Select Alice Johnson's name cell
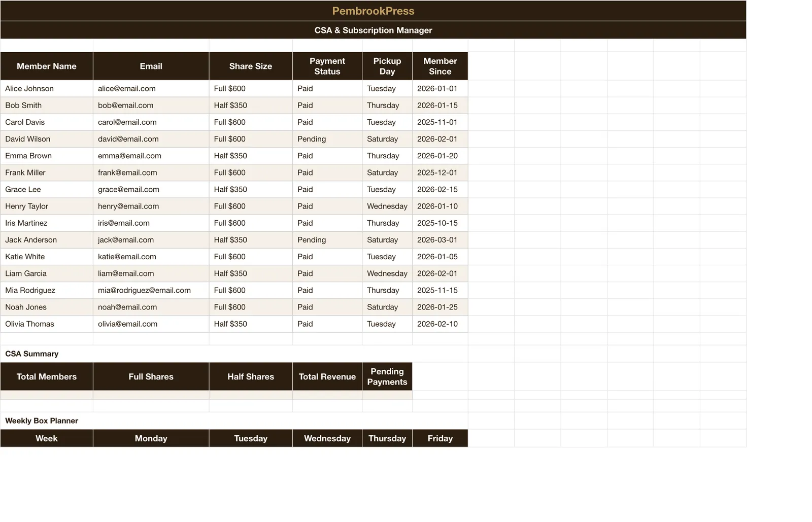Image resolution: width=812 pixels, height=522 pixels. 47,88
